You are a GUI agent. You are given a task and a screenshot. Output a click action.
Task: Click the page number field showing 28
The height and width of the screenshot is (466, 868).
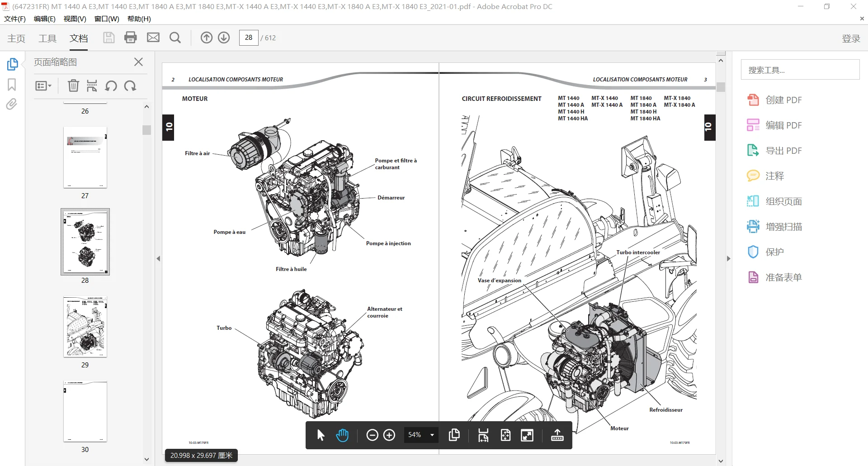[x=249, y=38]
